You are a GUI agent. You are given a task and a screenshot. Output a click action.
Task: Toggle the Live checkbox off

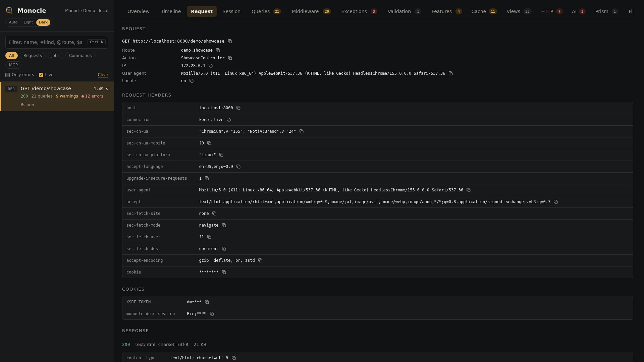pyautogui.click(x=41, y=75)
